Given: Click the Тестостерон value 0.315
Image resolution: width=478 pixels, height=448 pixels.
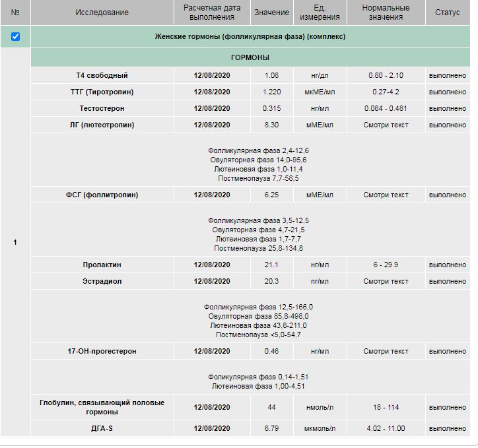Looking at the screenshot, I should [271, 108].
